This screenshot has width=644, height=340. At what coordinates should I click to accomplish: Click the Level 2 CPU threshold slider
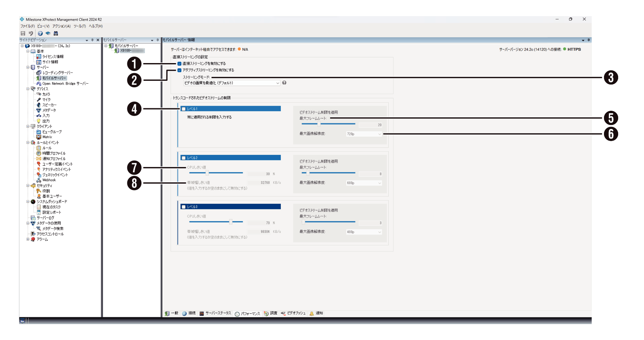pos(216,173)
